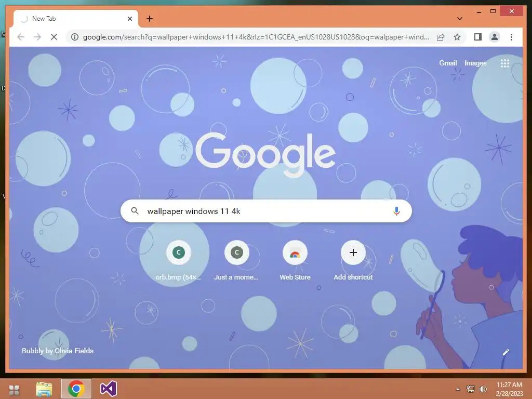Open the orb.bmp shortcut
The image size is (532, 399).
[179, 260]
